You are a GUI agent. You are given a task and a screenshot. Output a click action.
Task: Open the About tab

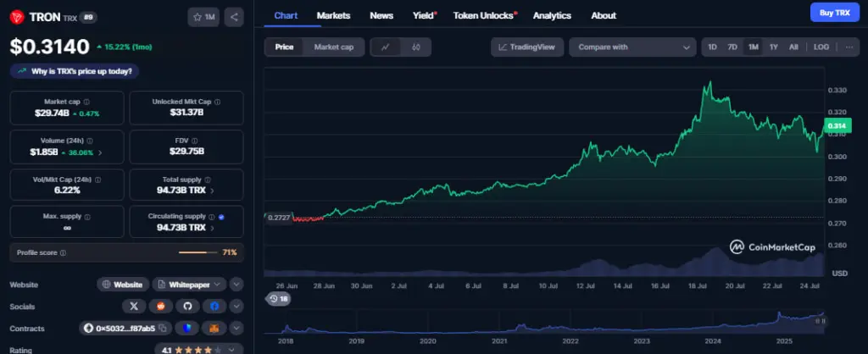coord(604,15)
